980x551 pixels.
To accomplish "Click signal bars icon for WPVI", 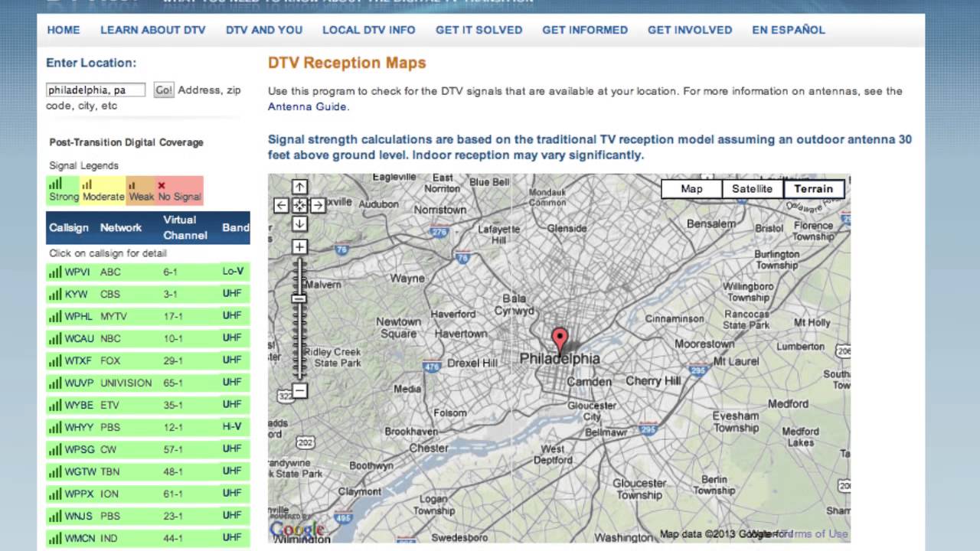I will (54, 272).
